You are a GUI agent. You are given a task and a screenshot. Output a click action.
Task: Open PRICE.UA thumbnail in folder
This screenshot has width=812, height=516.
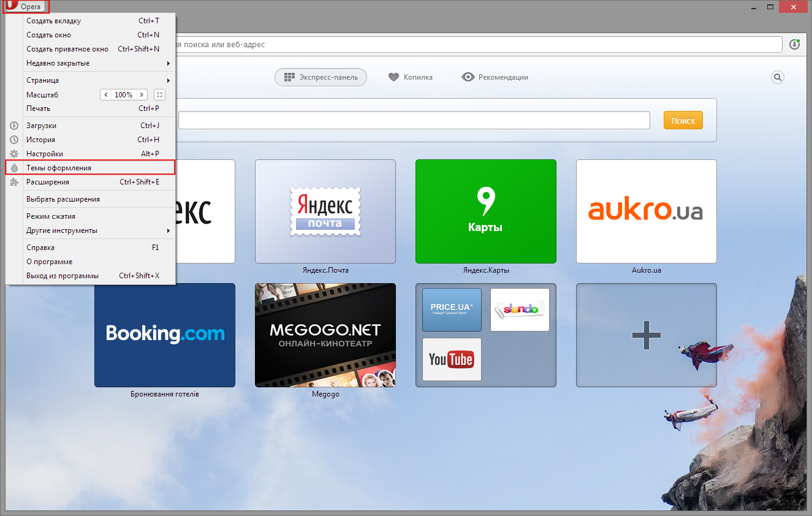point(452,310)
